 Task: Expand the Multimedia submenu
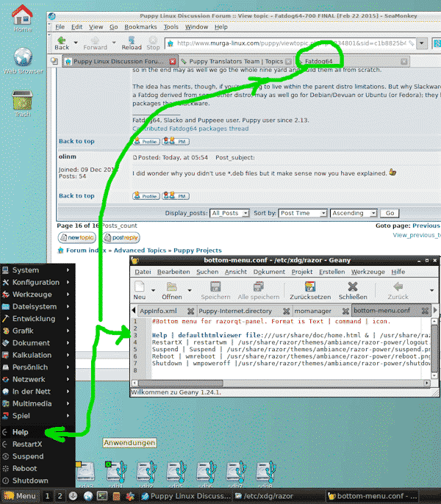(x=37, y=404)
